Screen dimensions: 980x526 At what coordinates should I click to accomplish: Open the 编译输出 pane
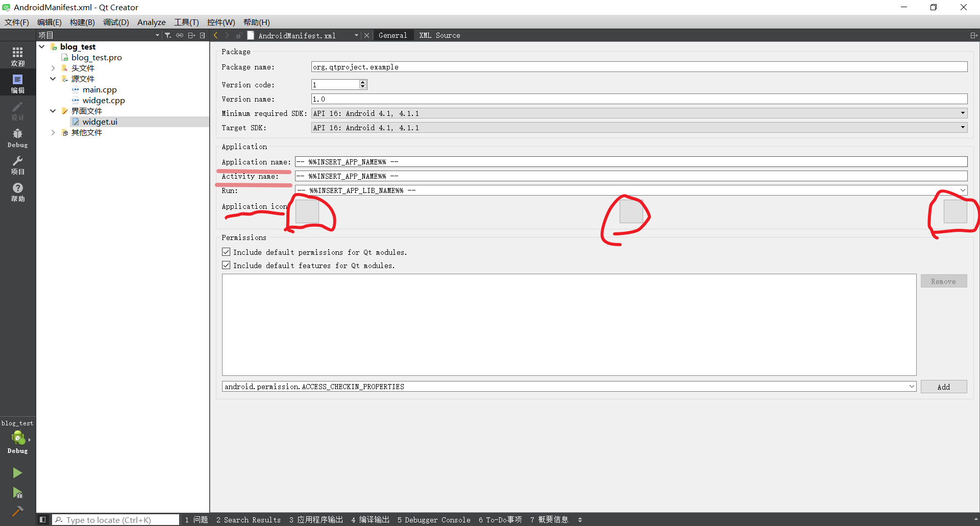370,520
